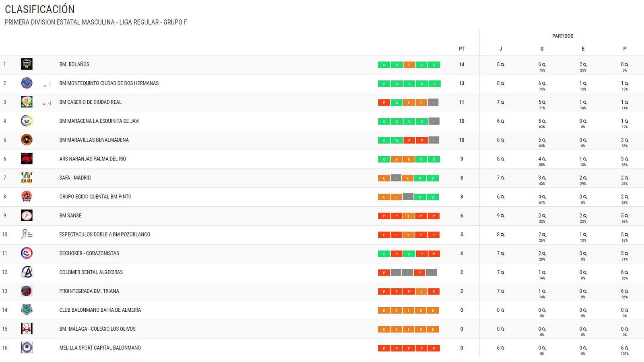This screenshot has height=362, width=644.
Task: Click the BM. Bolaños team logo
Action: (x=27, y=64)
